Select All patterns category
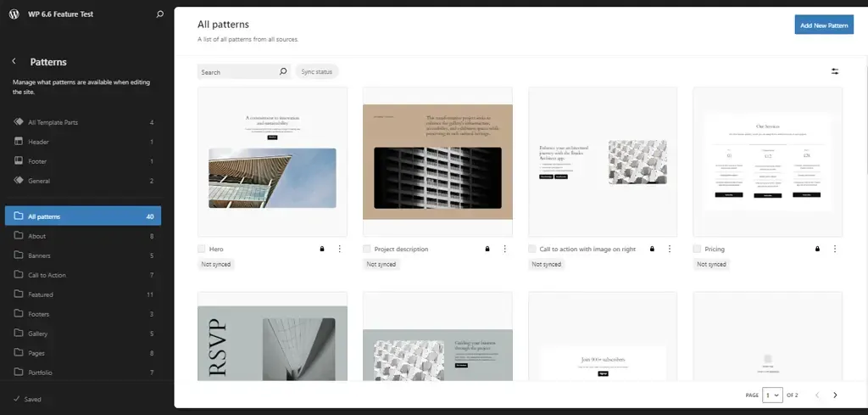Screen dimensions: 868x415 pos(83,216)
